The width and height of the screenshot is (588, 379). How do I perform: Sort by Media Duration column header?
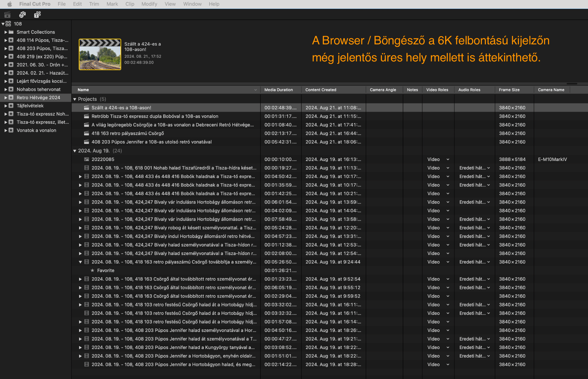point(278,90)
